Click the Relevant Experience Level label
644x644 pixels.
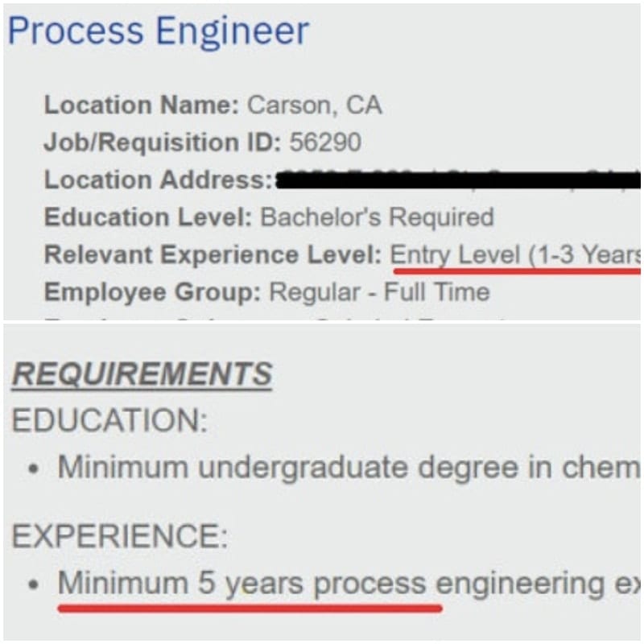[x=213, y=254]
